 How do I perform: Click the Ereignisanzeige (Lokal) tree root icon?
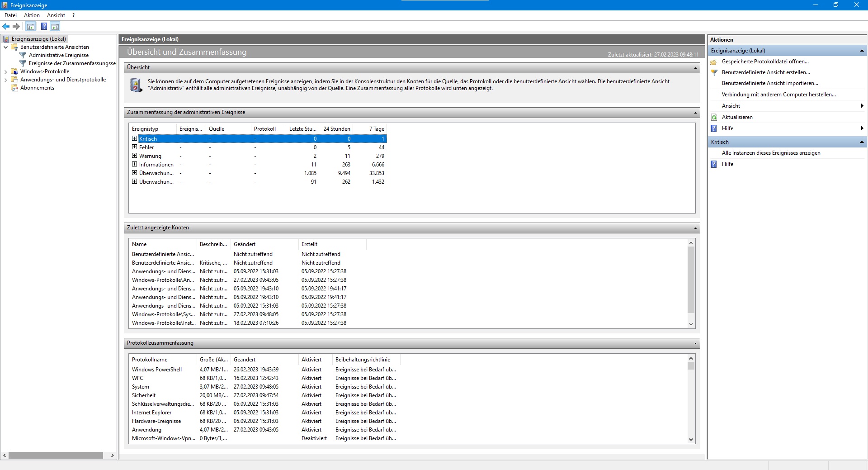(x=6, y=39)
